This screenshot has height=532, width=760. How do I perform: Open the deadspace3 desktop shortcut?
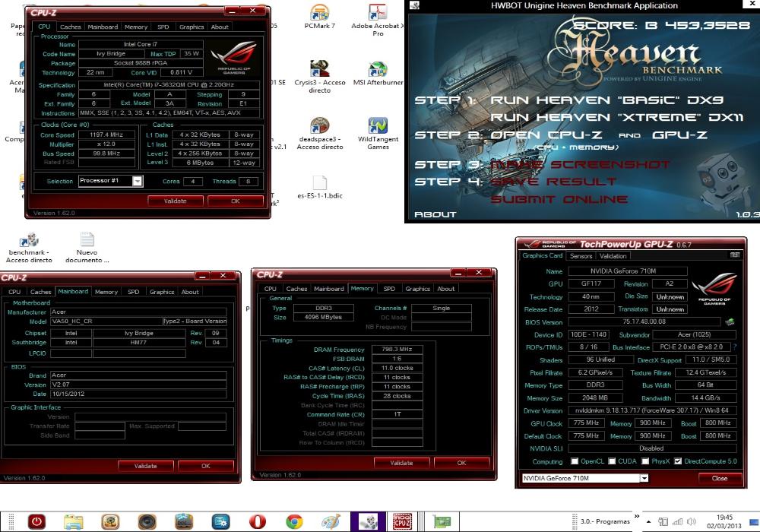click(319, 134)
